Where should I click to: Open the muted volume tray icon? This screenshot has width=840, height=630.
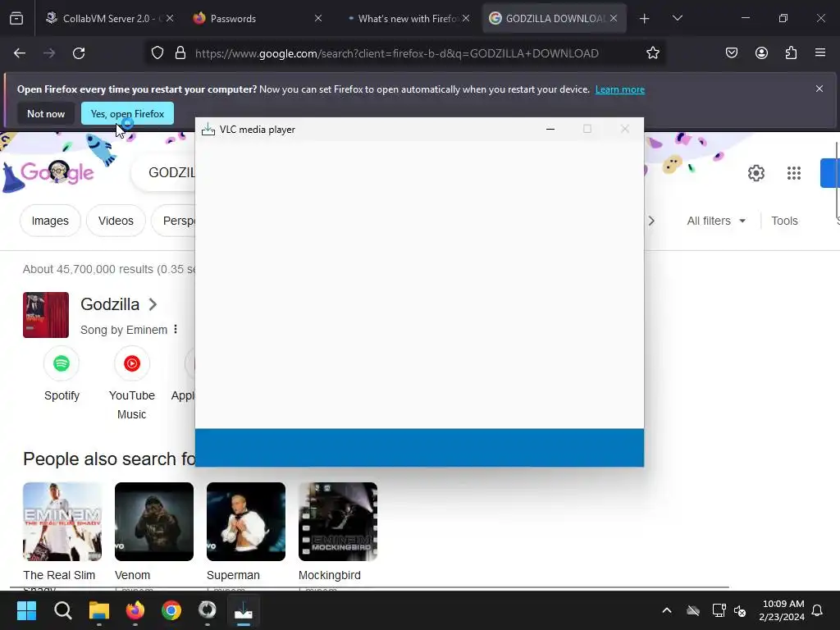pos(740,610)
